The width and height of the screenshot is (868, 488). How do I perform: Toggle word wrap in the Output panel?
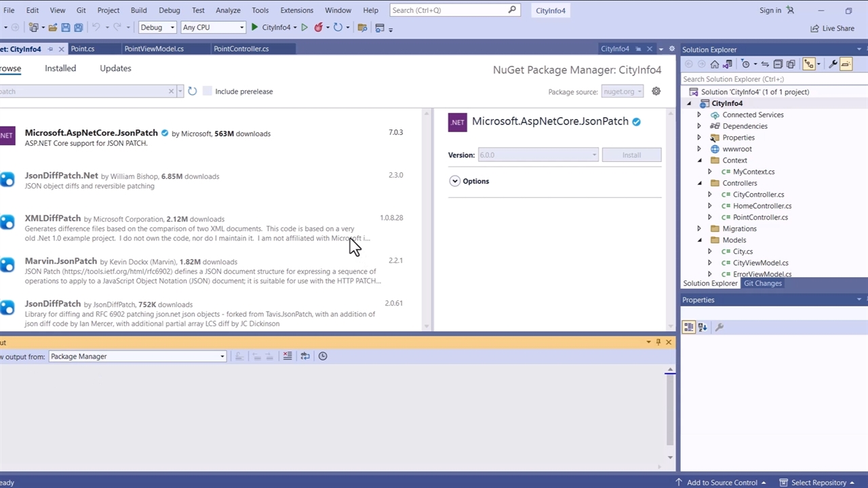pos(305,357)
